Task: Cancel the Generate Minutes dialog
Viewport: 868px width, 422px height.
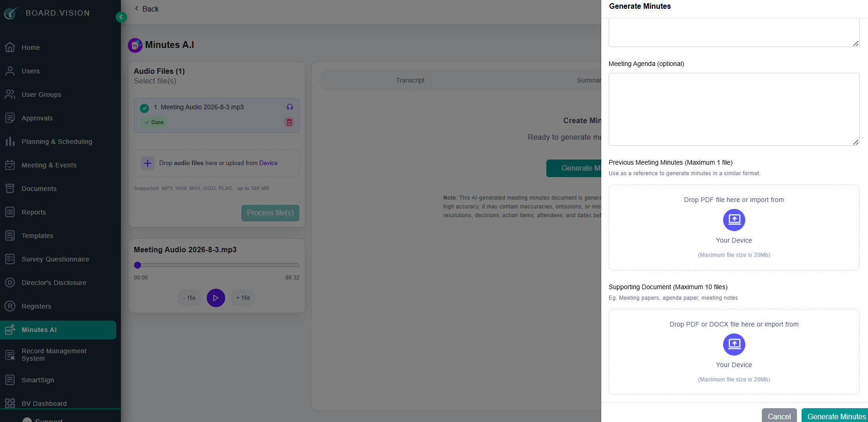Action: pos(779,416)
